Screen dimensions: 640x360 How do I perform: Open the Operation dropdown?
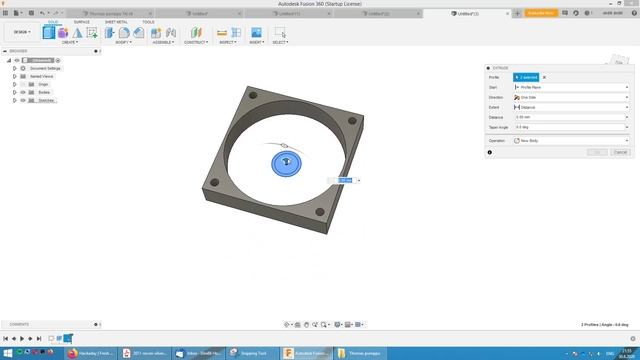tap(571, 141)
